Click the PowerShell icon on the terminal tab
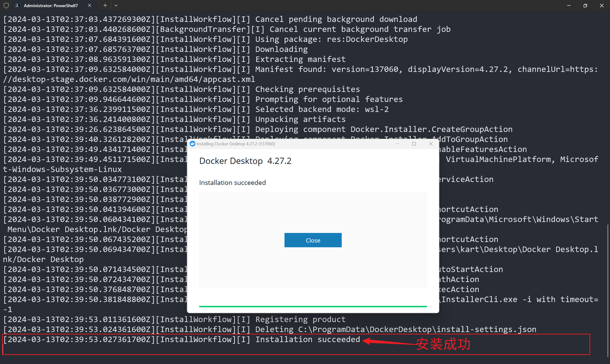 (18, 6)
